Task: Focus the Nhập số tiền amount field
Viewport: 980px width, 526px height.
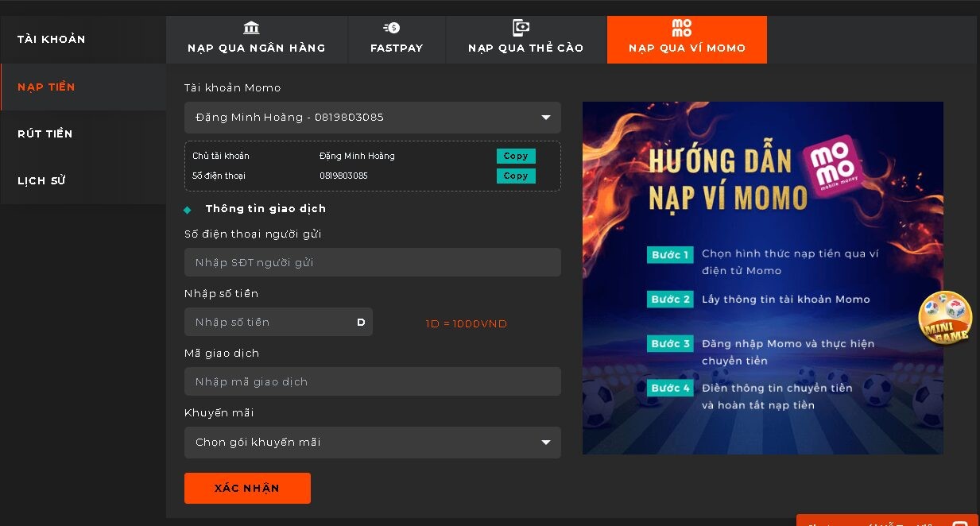Action: 278,322
